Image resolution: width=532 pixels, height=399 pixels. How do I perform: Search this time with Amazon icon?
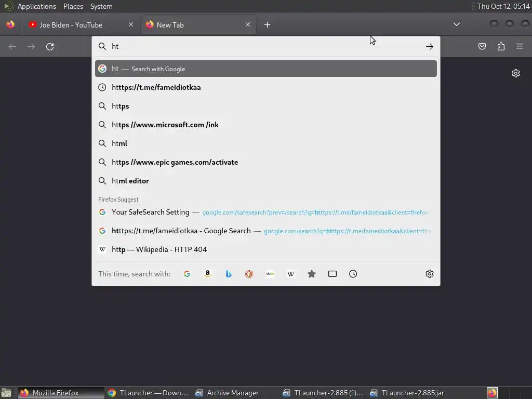point(208,274)
